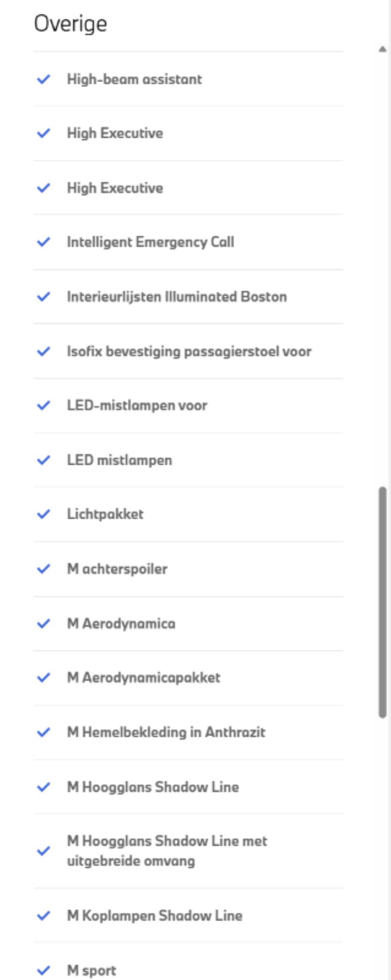Click the Overige section heading
This screenshot has width=391, height=980.
tap(71, 24)
